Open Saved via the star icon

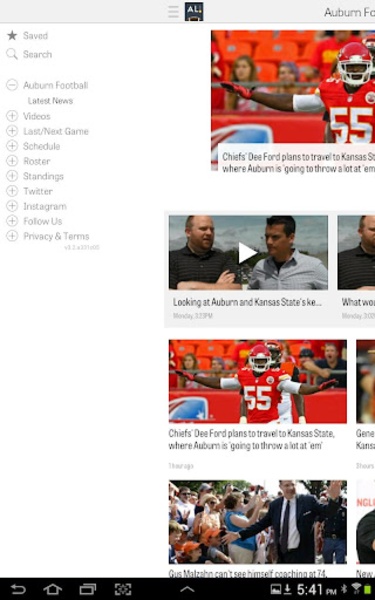pyautogui.click(x=12, y=36)
